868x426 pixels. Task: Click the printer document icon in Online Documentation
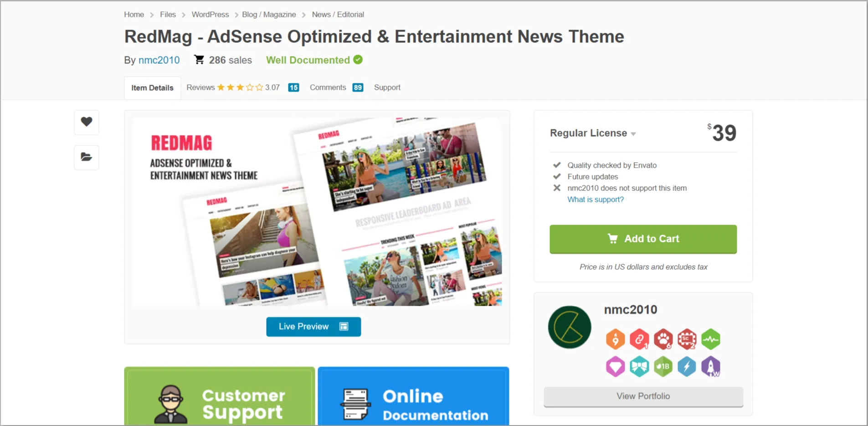pos(355,404)
